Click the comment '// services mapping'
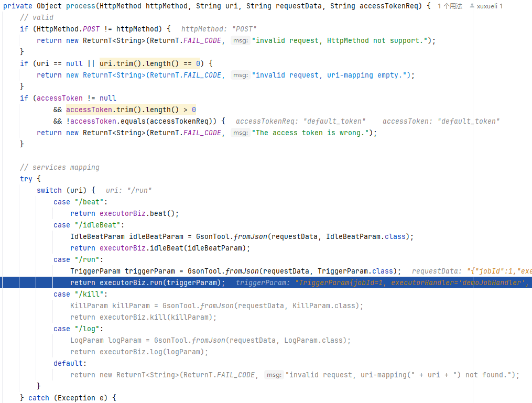The image size is (532, 403). tap(60, 167)
